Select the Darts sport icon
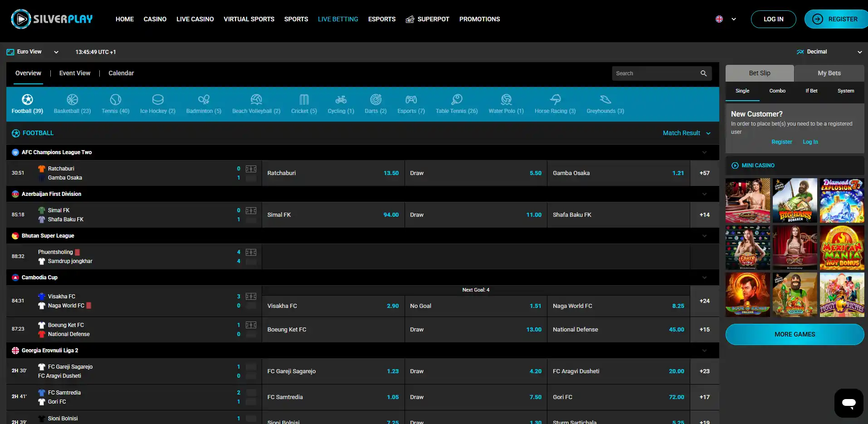This screenshot has height=424, width=868. (375, 99)
